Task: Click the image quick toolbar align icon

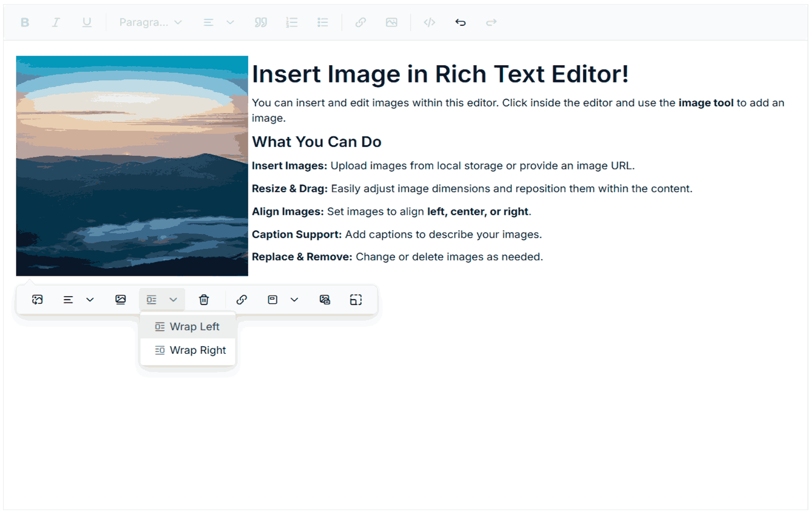Action: [68, 300]
